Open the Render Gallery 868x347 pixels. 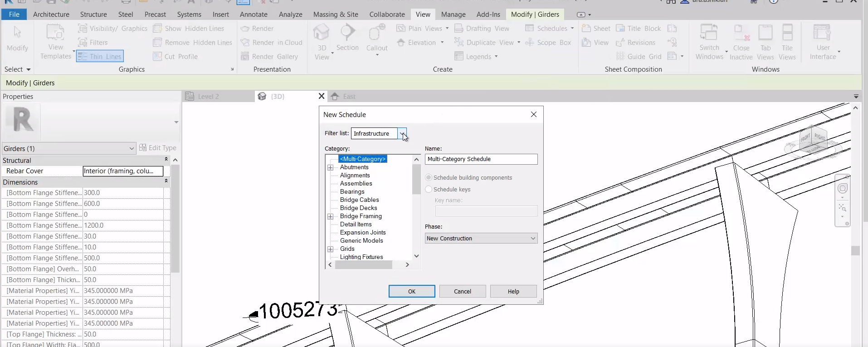269,57
